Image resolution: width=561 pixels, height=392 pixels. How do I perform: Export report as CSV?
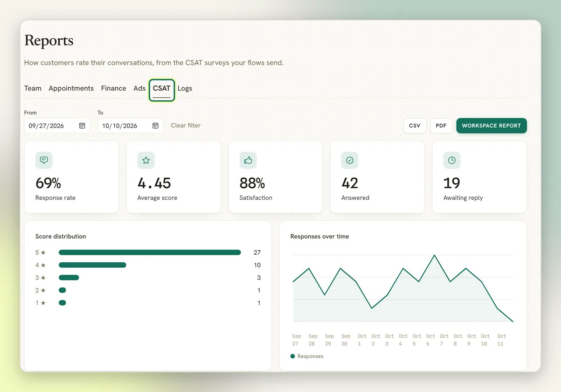[415, 126]
